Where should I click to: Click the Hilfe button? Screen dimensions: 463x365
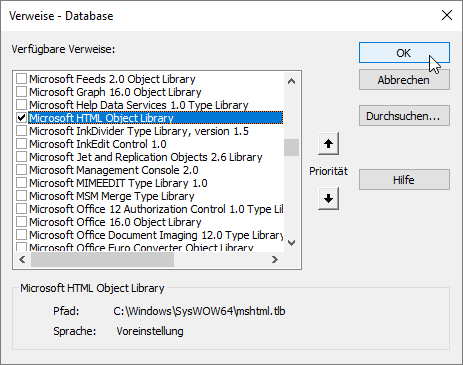point(404,180)
